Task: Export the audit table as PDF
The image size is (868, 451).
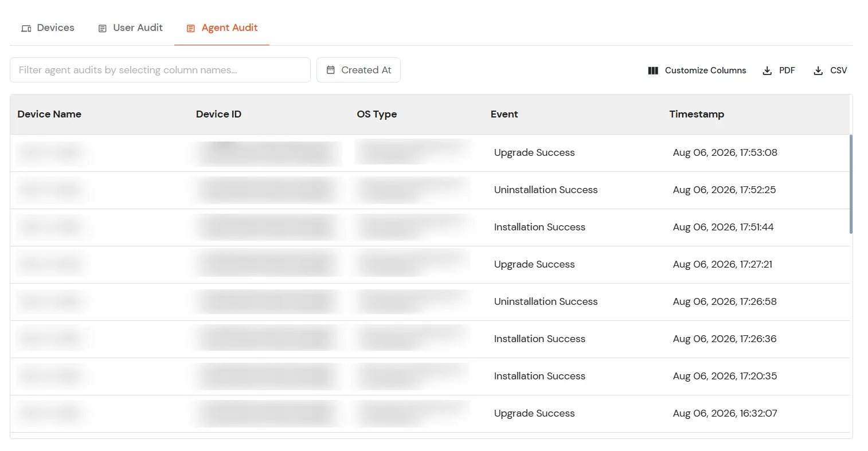Action: click(779, 70)
